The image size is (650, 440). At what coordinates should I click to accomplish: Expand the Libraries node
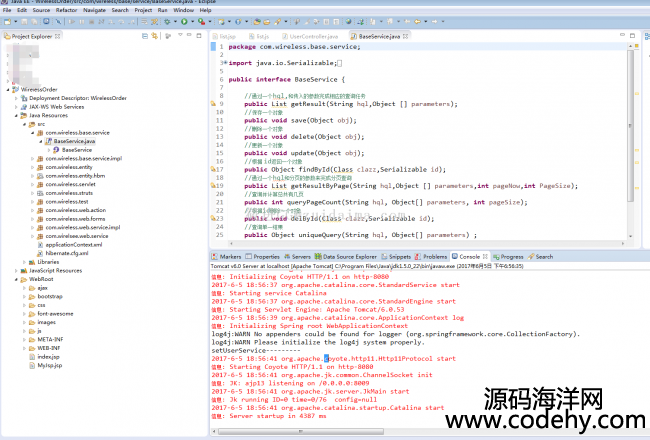point(24,262)
